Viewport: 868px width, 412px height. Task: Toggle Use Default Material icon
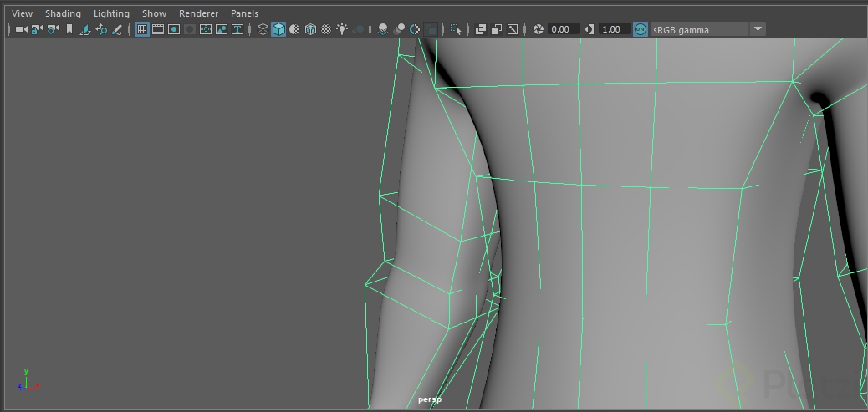click(x=294, y=29)
